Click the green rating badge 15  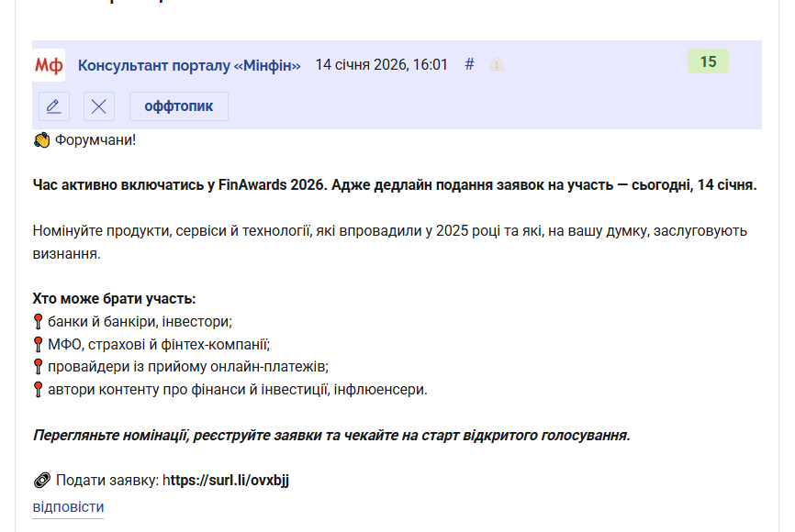pos(708,62)
